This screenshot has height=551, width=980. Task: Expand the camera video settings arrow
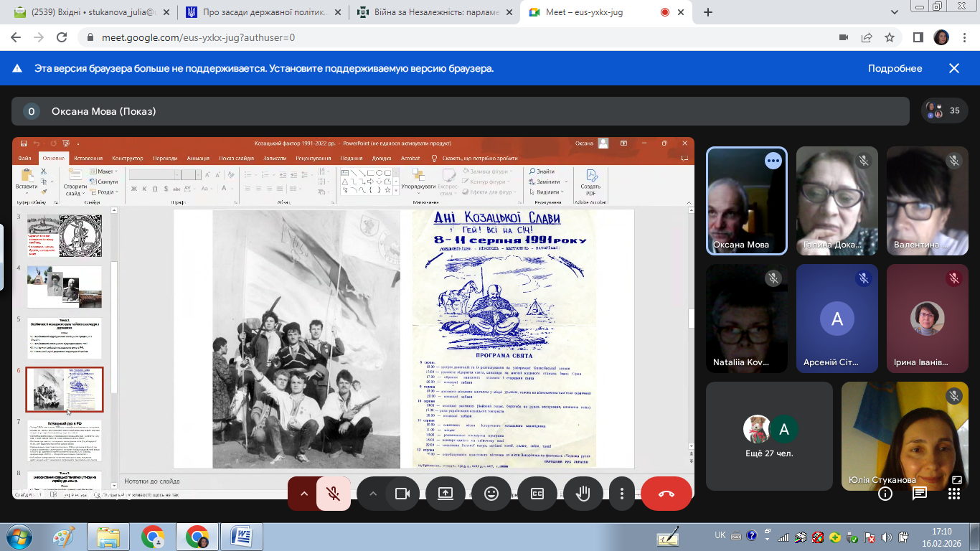pyautogui.click(x=372, y=494)
